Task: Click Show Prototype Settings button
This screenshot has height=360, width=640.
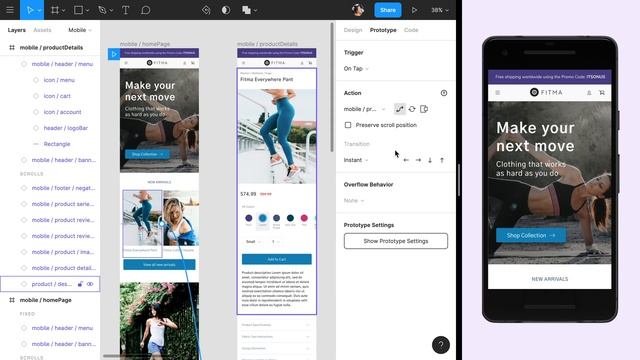Action: coord(396,241)
